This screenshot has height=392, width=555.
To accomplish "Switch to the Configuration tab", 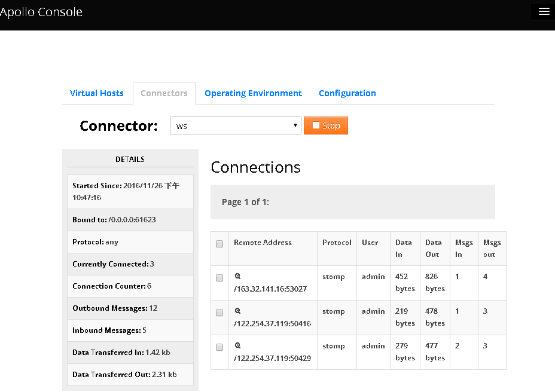I will pyautogui.click(x=347, y=93).
